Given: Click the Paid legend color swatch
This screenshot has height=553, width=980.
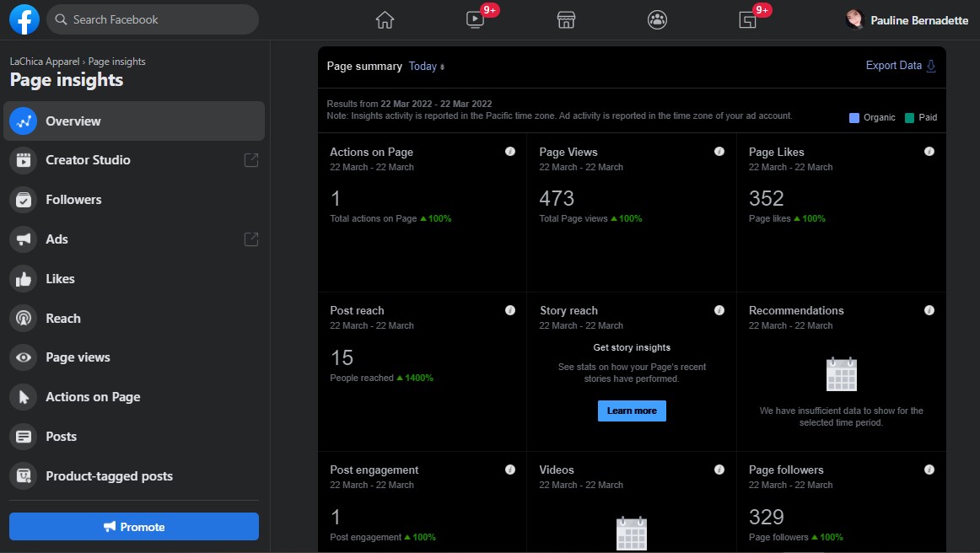Looking at the screenshot, I should (x=909, y=117).
